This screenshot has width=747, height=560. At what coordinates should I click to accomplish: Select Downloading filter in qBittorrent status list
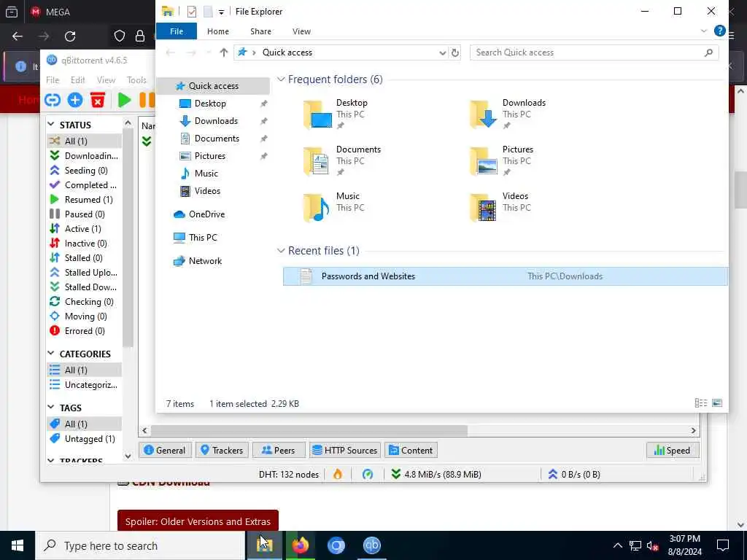click(85, 156)
